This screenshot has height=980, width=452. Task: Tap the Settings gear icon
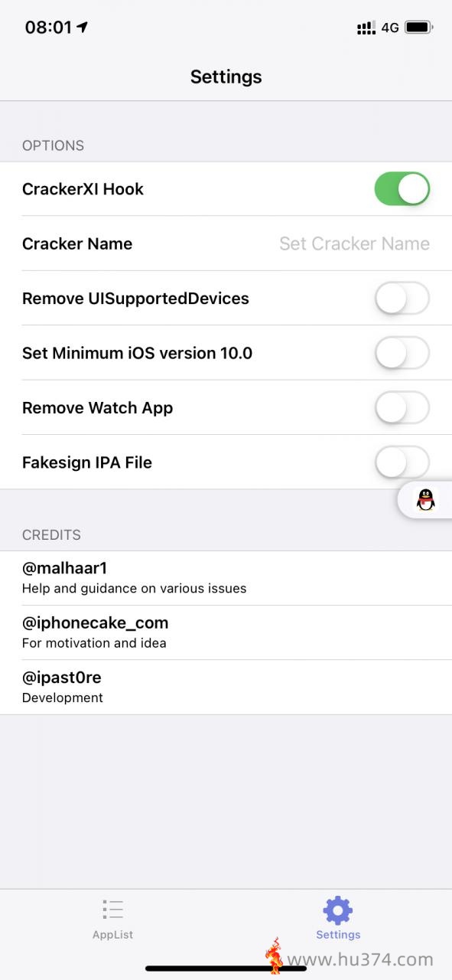point(338,910)
